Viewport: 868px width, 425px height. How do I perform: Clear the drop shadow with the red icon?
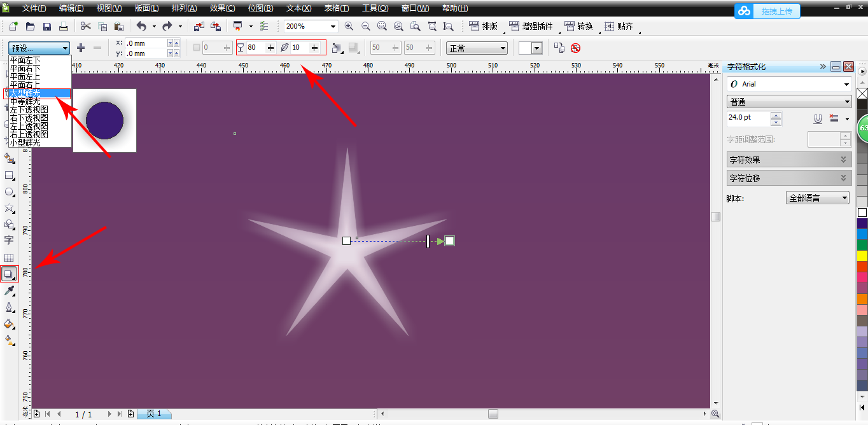click(576, 48)
